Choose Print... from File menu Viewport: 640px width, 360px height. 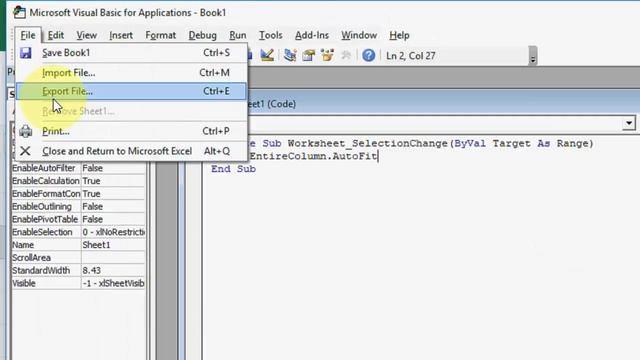[131, 131]
